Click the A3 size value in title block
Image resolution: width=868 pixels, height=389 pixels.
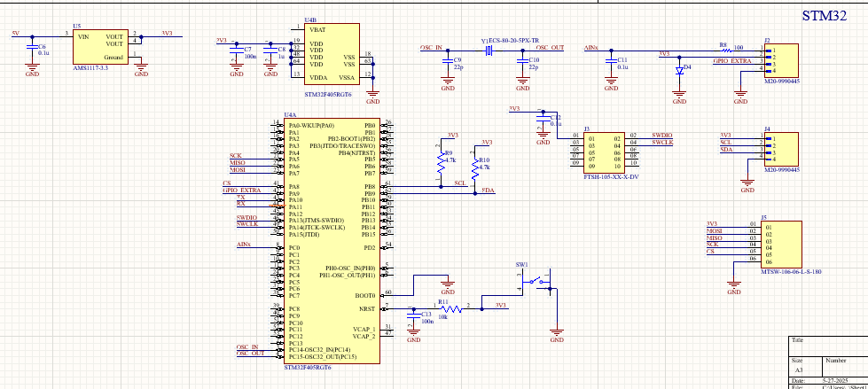click(x=798, y=370)
